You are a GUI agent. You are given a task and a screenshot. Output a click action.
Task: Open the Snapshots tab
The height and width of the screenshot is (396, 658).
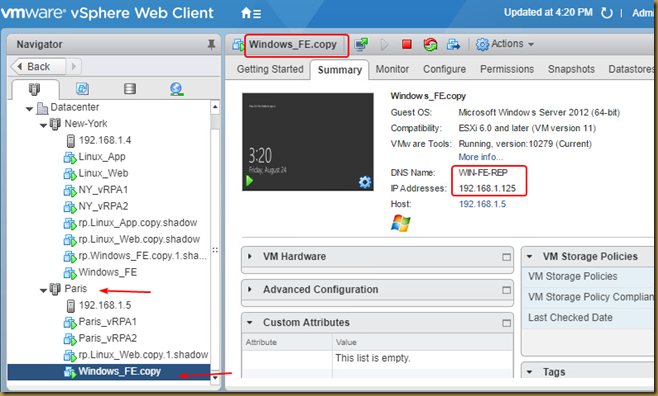pyautogui.click(x=571, y=69)
